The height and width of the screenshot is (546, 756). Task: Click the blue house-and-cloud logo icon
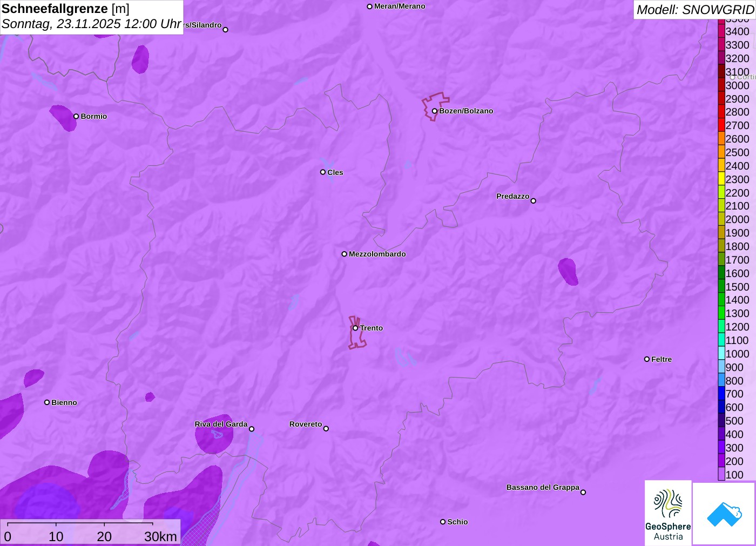click(724, 514)
